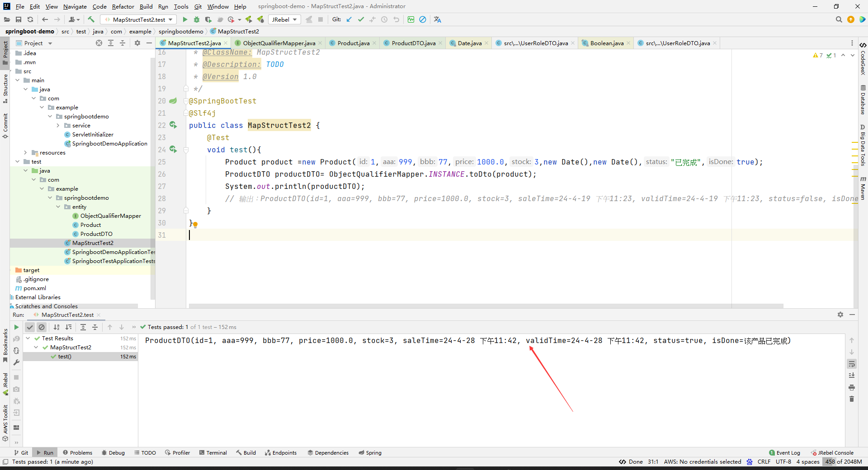The image size is (868, 470).
Task: Save all files with the Save icon
Action: [x=19, y=19]
